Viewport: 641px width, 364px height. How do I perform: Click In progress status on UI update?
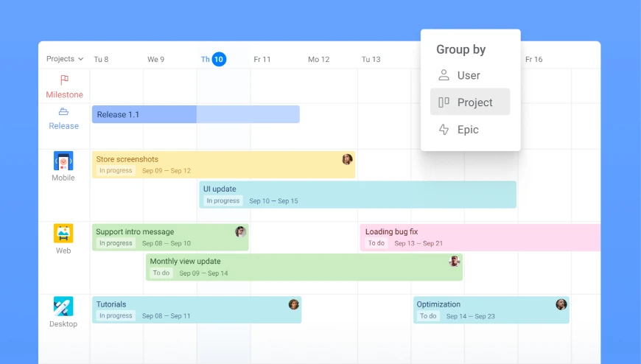223,201
